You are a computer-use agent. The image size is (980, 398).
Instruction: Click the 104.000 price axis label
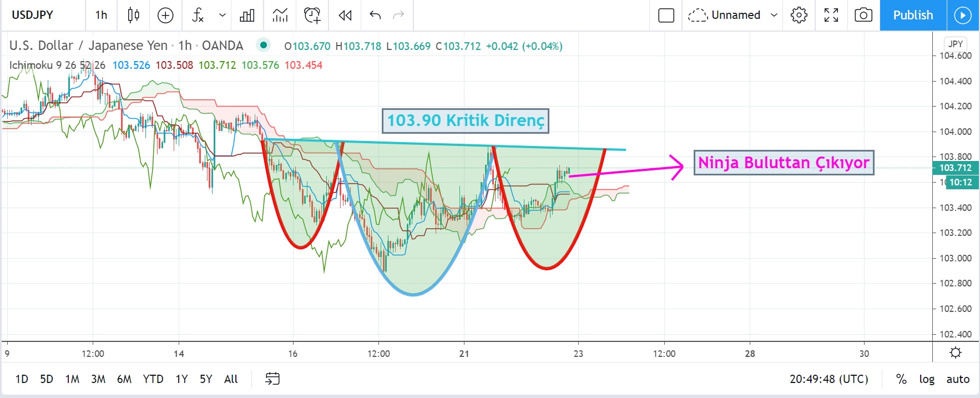(955, 132)
